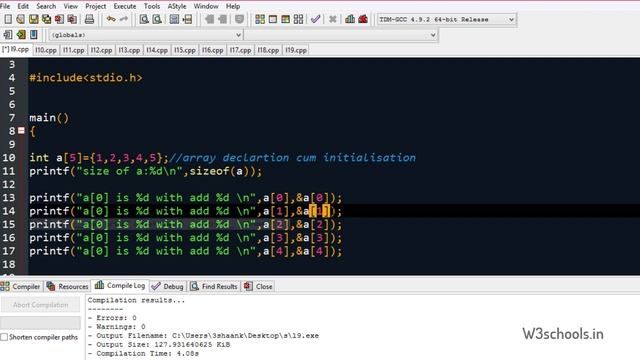The height and width of the screenshot is (360, 640).
Task: Open Replace with the second magnifier icon
Action: (x=157, y=19)
